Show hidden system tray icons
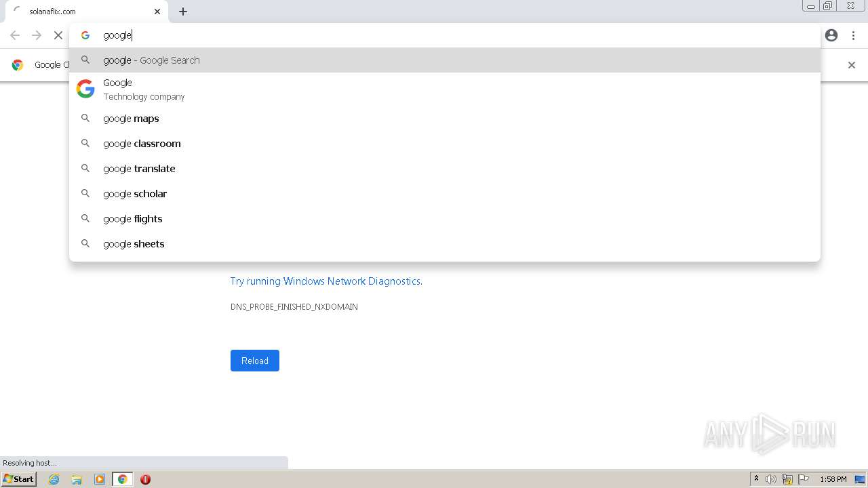Screen dimensions: 868x488 [756, 479]
